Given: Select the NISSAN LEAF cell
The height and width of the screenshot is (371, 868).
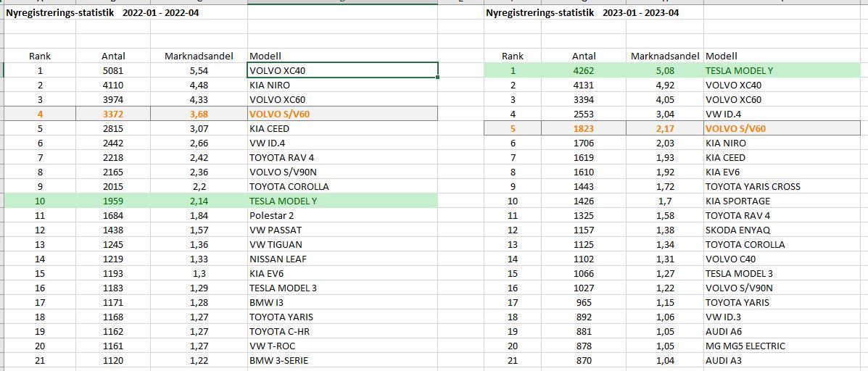Looking at the screenshot, I should 343,259.
